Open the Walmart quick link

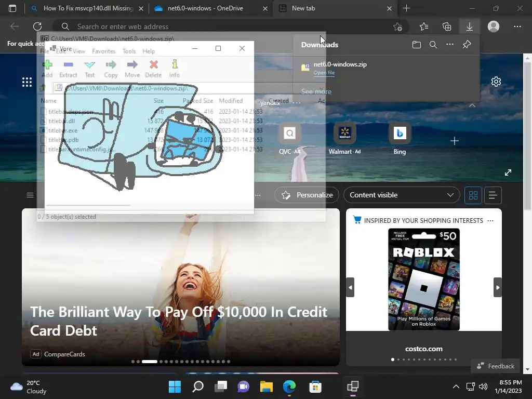(345, 139)
